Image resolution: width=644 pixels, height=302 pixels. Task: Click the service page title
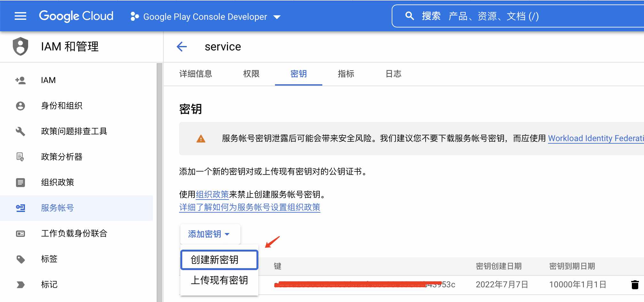223,47
